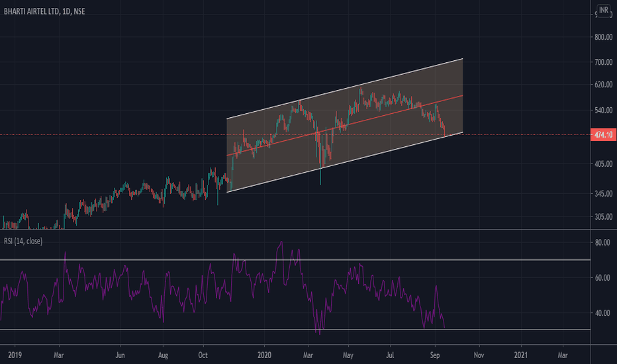Click the Jun label on time axis
The height and width of the screenshot is (364, 617).
tap(120, 355)
